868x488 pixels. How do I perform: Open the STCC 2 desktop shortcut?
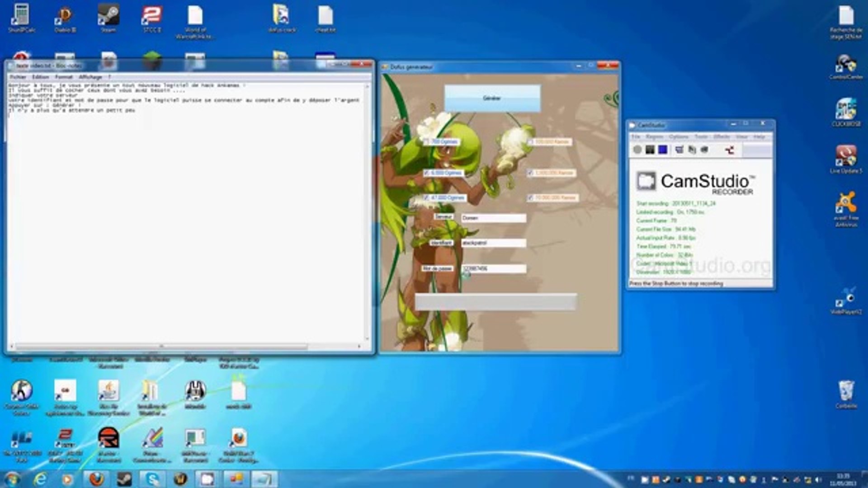(152, 19)
